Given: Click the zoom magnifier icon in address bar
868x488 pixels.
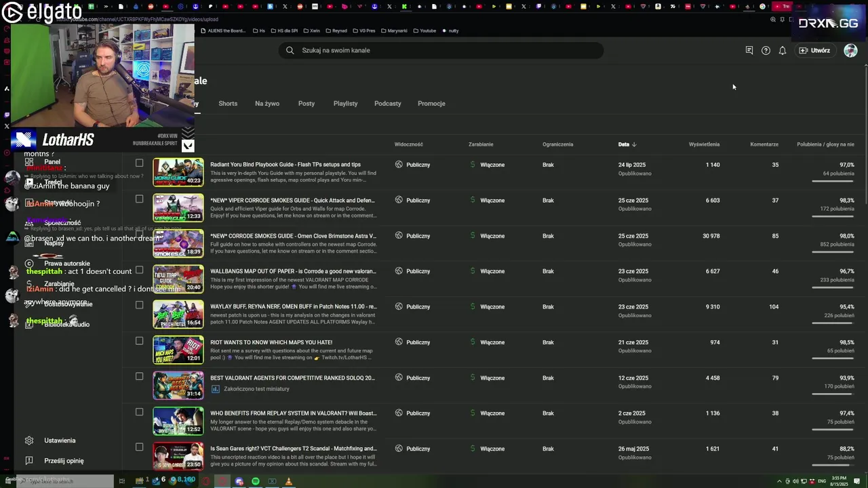Looking at the screenshot, I should point(773,20).
